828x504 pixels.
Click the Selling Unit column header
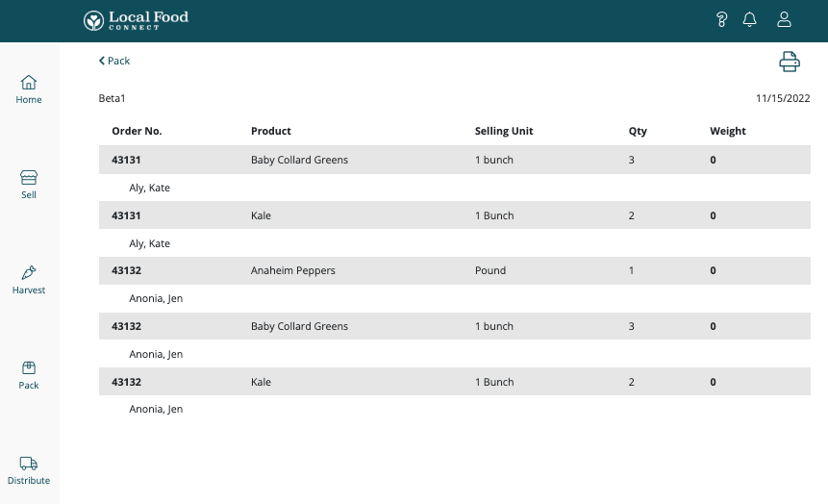tap(504, 131)
